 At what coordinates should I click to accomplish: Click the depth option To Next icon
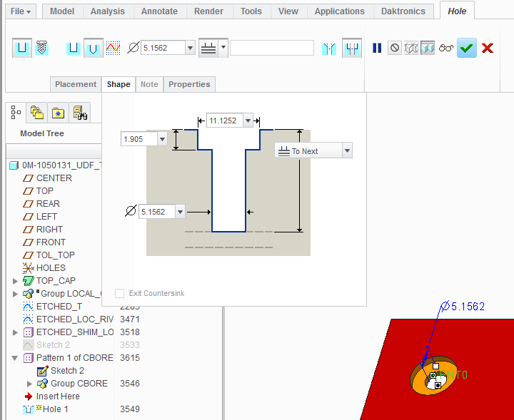point(208,48)
